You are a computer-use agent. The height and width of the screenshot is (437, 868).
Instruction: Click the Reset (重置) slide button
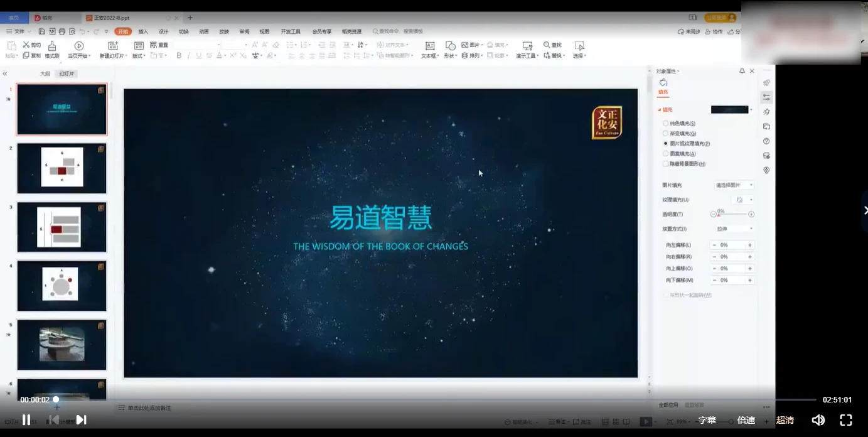coord(159,45)
